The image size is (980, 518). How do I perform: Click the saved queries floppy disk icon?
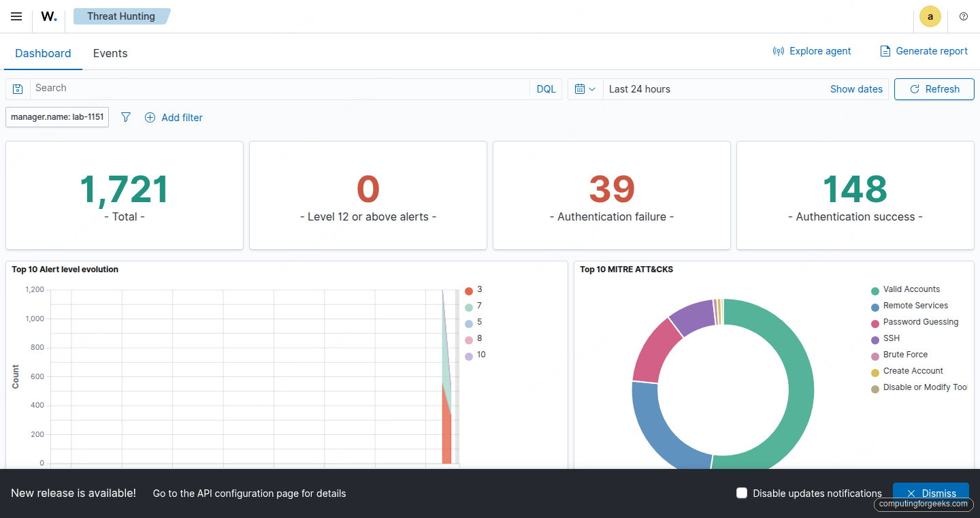pos(18,88)
